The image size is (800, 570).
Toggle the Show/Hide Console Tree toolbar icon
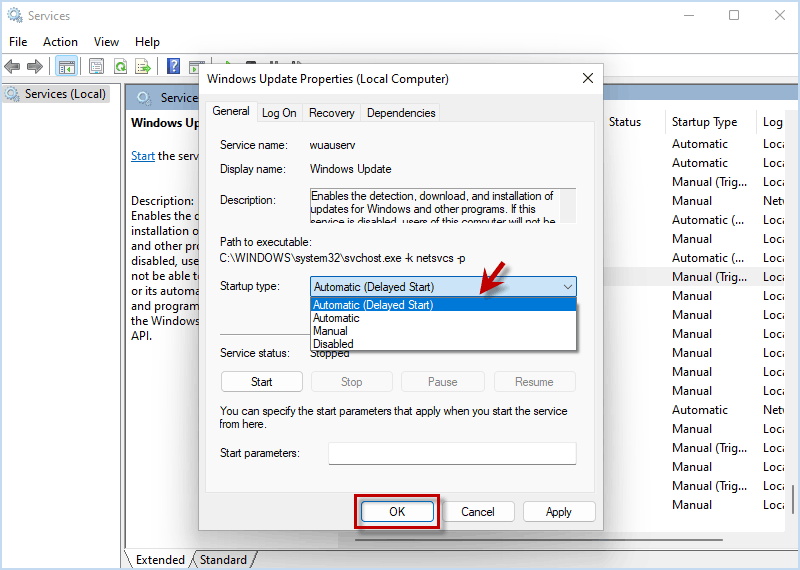(67, 66)
